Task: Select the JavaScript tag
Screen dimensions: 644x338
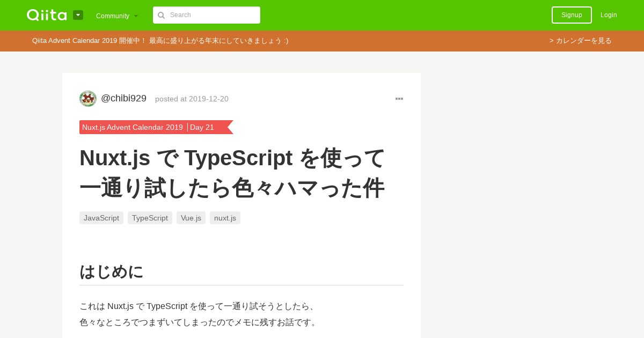Action: click(x=101, y=218)
